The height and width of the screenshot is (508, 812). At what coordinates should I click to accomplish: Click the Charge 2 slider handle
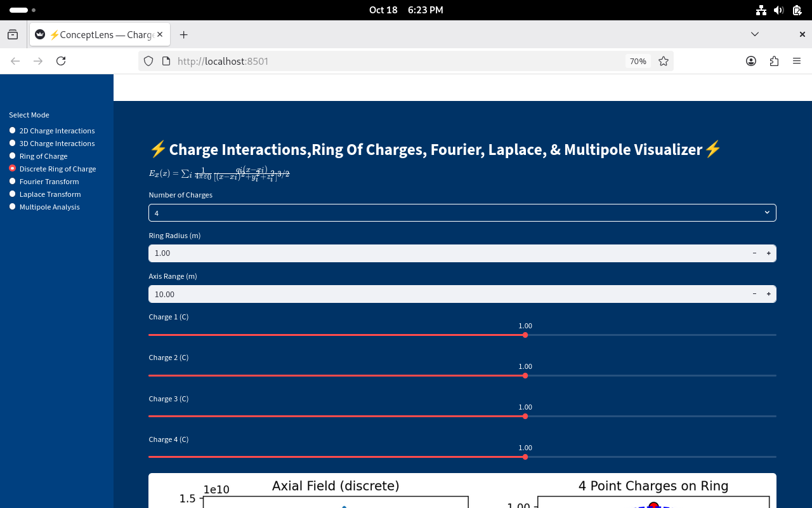click(x=525, y=375)
